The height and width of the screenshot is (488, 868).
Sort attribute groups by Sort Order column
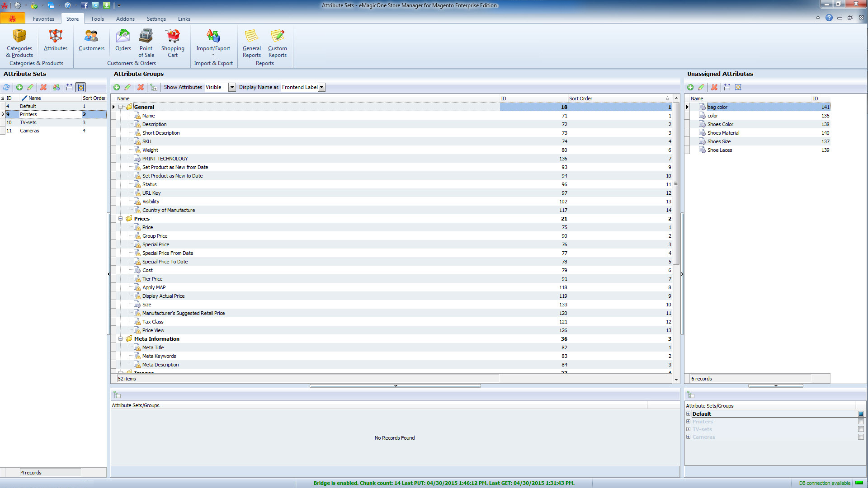[619, 99]
